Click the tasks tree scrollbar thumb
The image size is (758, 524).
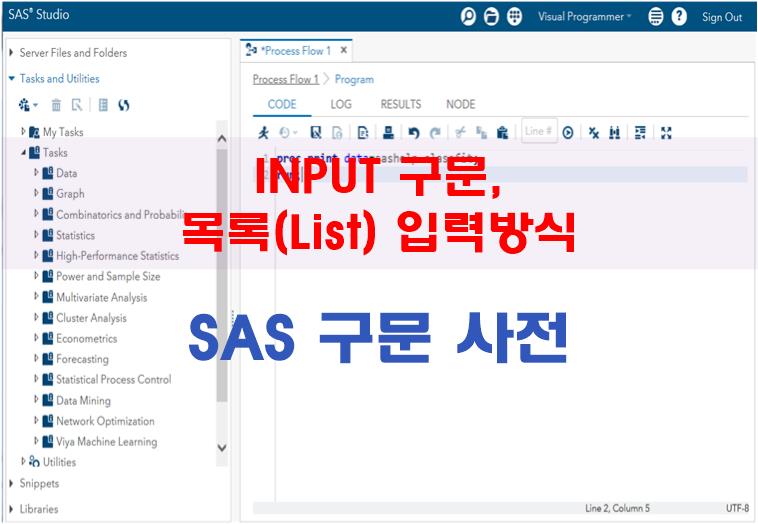click(x=222, y=275)
